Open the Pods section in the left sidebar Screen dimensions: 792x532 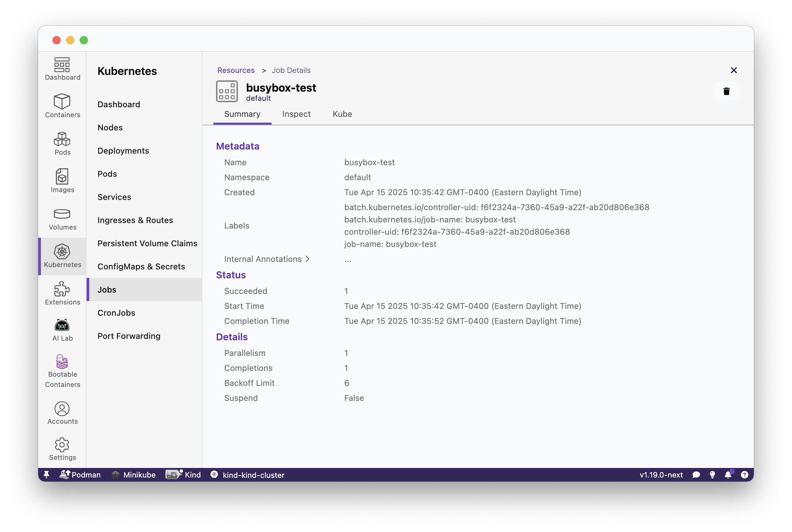62,144
